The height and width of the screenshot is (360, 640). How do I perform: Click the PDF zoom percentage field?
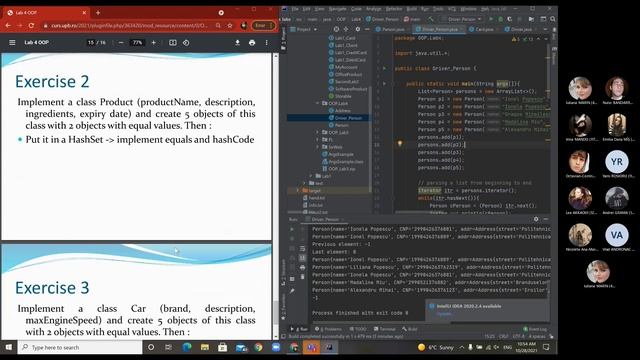pos(137,42)
